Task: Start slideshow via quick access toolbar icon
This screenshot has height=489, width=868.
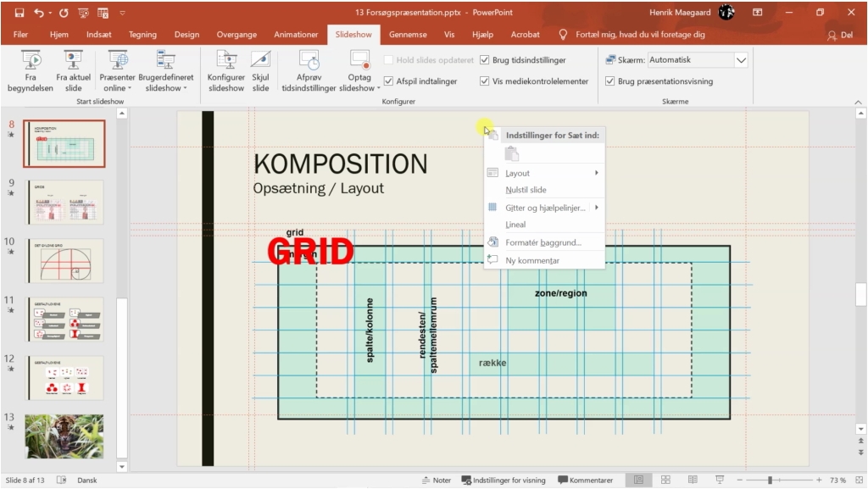Action: [x=84, y=12]
